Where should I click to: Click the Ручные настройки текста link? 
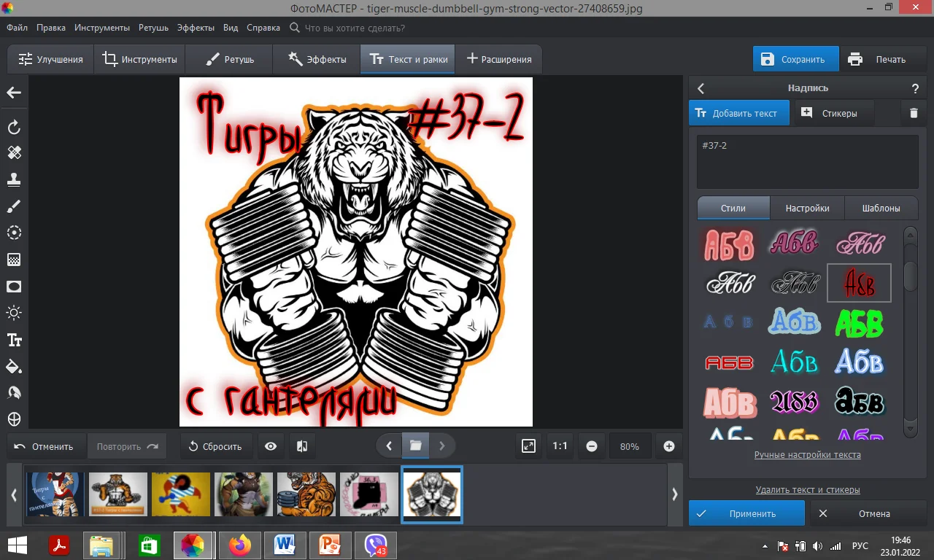[x=807, y=455]
